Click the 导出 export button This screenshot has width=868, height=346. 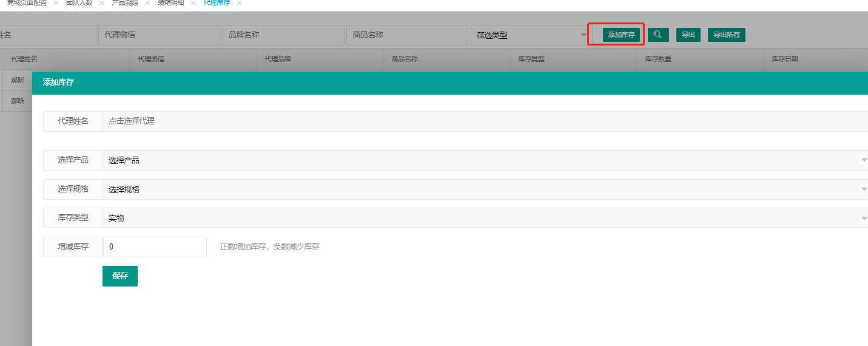tap(688, 35)
